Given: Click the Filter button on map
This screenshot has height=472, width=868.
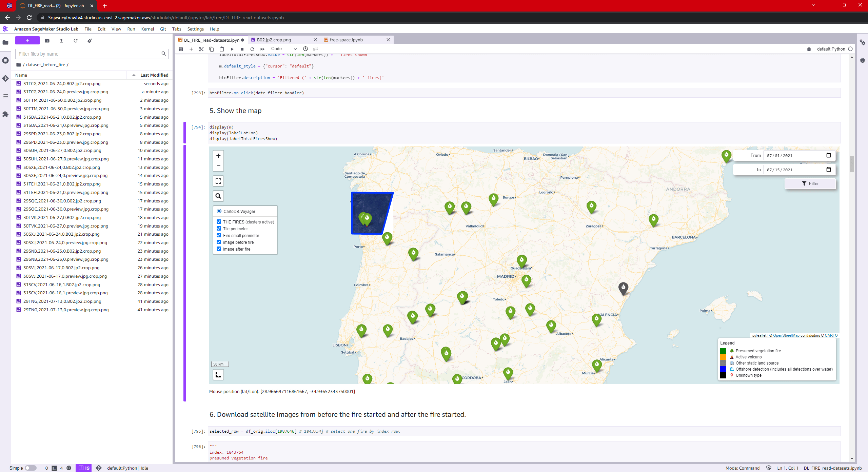Looking at the screenshot, I should [810, 183].
